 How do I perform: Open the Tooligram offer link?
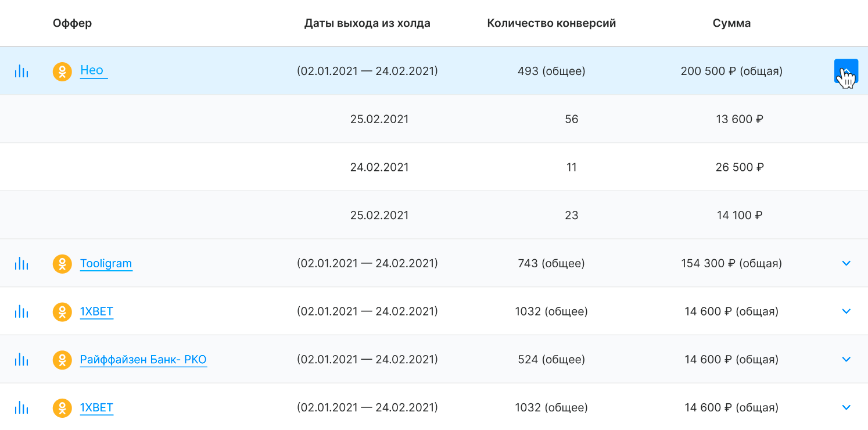tap(106, 263)
